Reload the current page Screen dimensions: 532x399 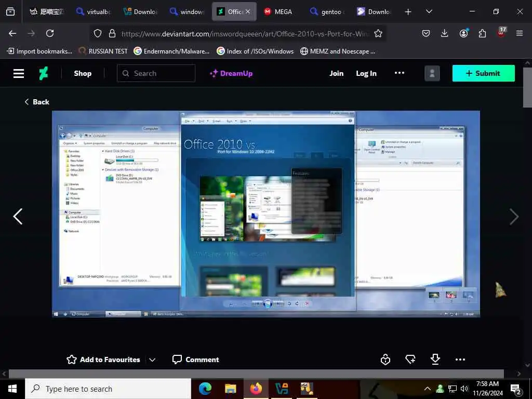[50, 33]
